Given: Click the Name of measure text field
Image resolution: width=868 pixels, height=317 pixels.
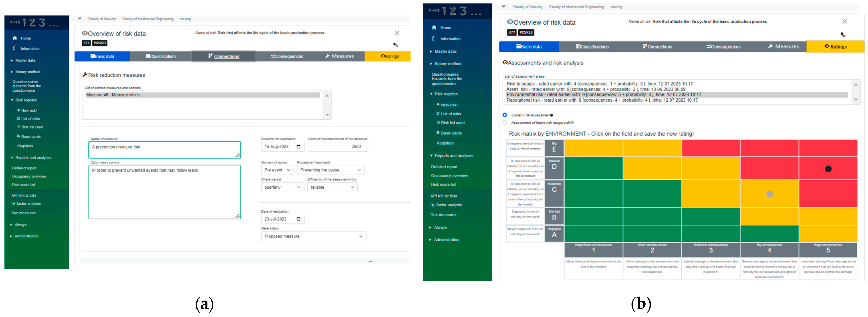Looking at the screenshot, I should [x=164, y=150].
